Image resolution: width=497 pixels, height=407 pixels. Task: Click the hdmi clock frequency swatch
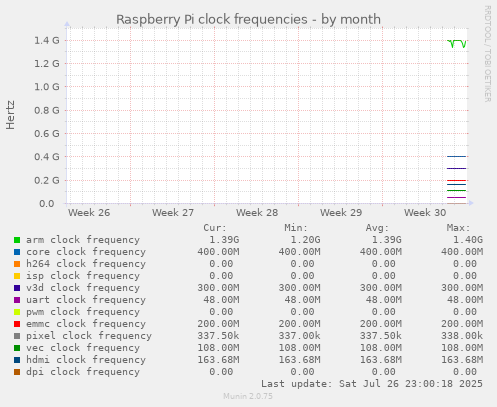point(17,360)
